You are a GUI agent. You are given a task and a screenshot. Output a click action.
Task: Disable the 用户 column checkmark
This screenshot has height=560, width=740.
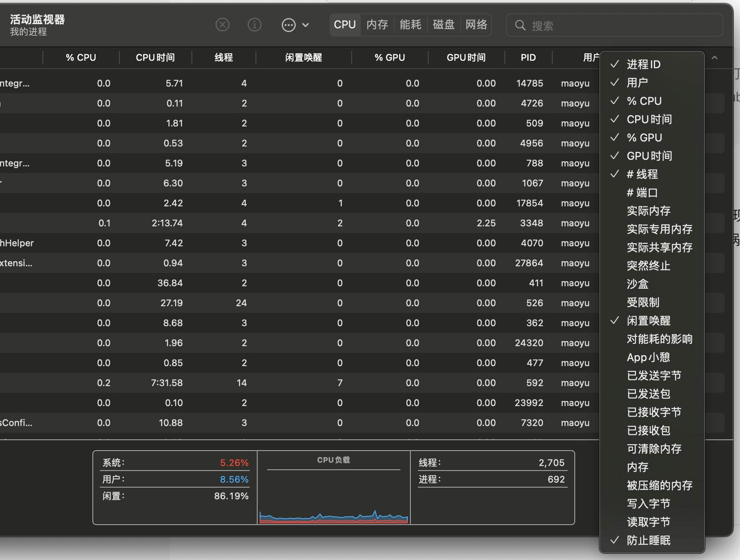click(636, 82)
